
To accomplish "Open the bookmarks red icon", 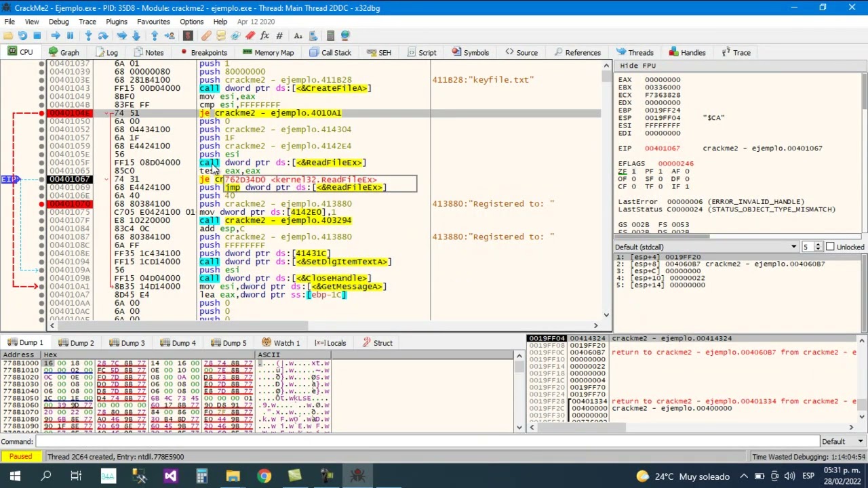I will pos(250,35).
